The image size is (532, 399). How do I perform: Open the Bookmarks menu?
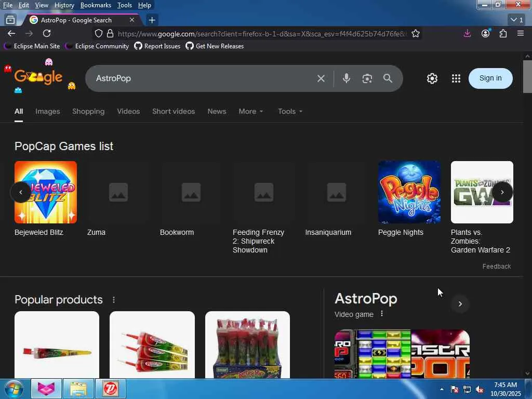96,5
